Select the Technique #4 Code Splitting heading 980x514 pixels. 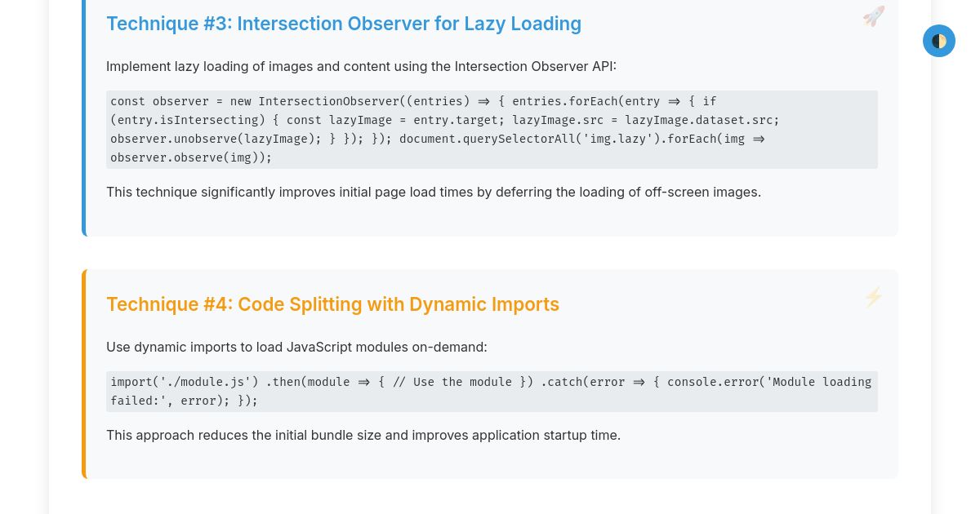[332, 304]
